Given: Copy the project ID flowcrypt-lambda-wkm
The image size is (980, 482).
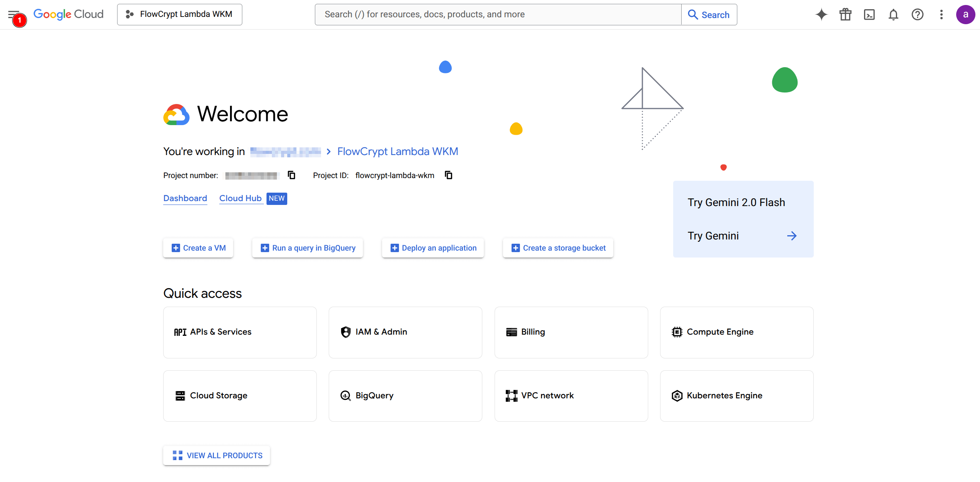Looking at the screenshot, I should [x=449, y=175].
